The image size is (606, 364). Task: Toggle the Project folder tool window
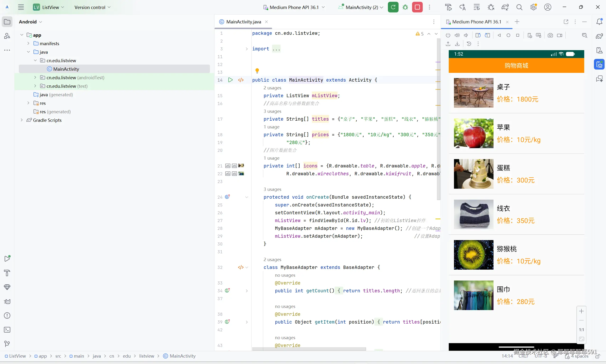coord(7,22)
